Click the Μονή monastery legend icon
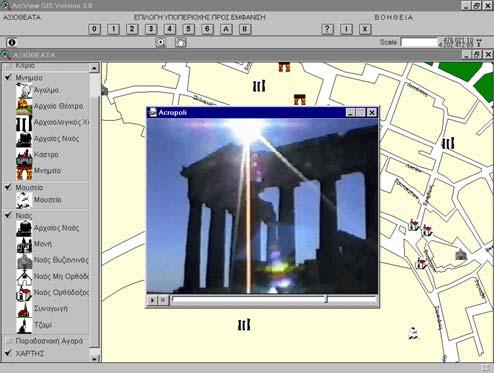Image resolution: width=494 pixels, height=373 pixels. tap(24, 244)
